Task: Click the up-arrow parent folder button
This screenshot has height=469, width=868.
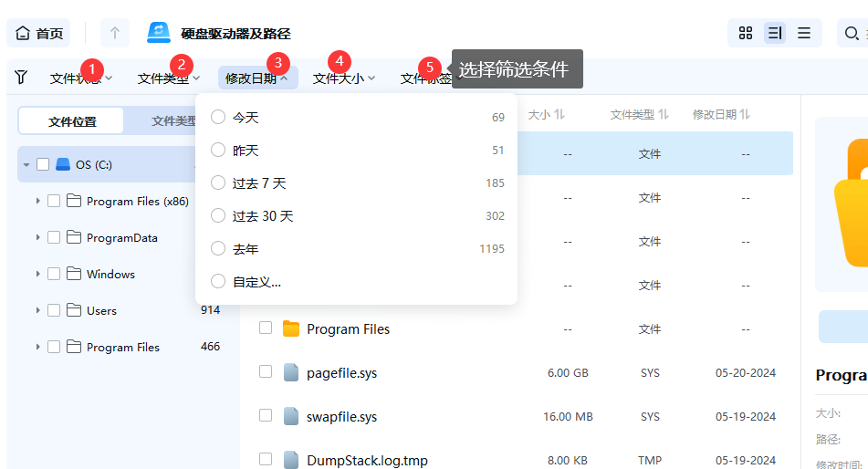Action: [x=115, y=33]
